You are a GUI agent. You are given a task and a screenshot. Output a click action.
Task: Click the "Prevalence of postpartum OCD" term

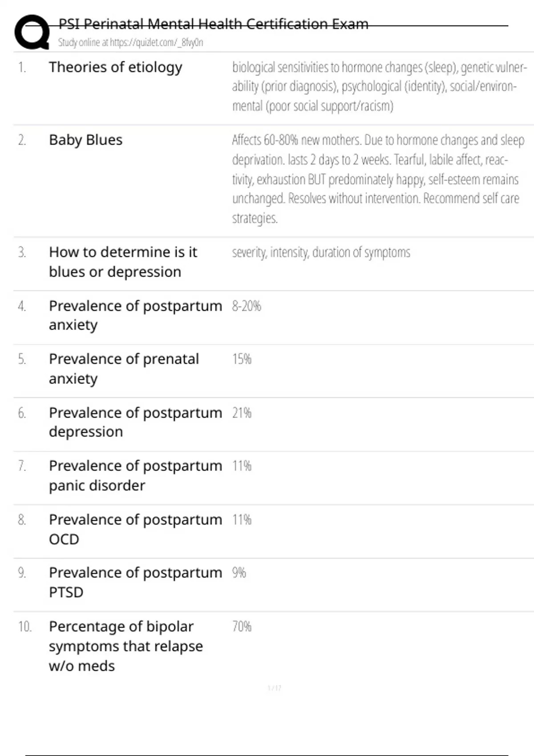click(135, 529)
